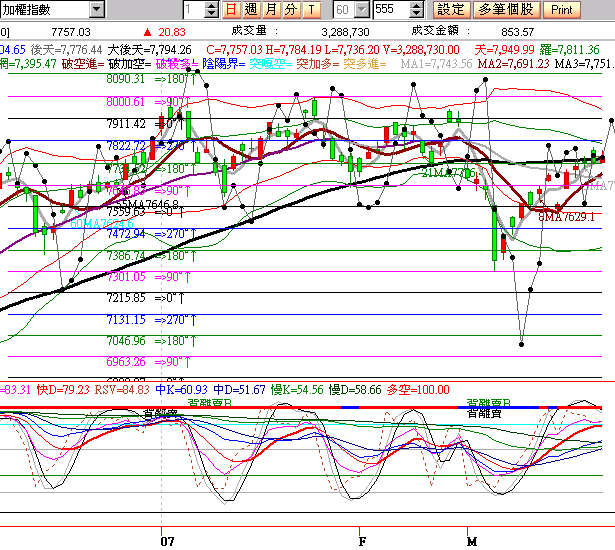This screenshot has height=550, width=615.
Task: Click the 8MA7629.1 moving average label
Action: [566, 216]
